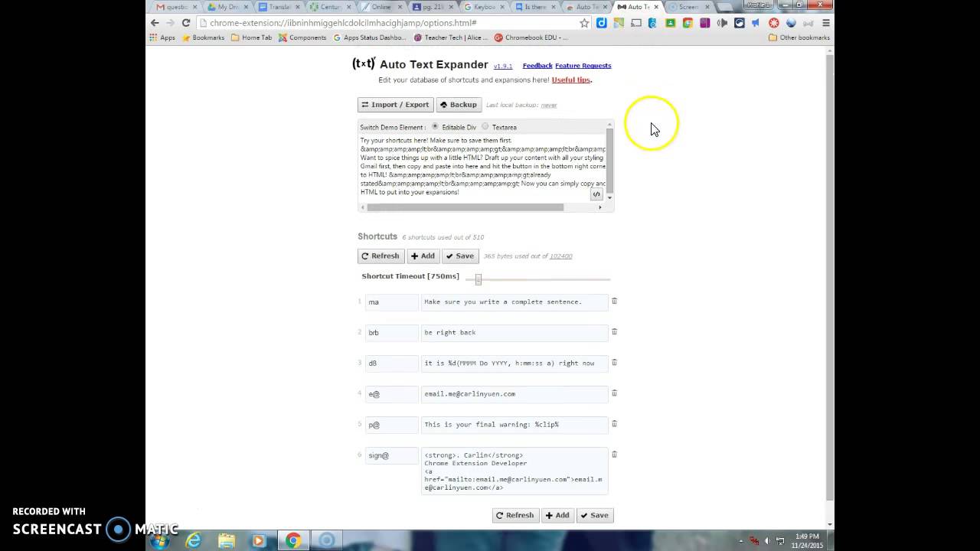This screenshot has width=980, height=551.
Task: Delete the 'sign@' shortcut with trash icon
Action: coord(614,455)
